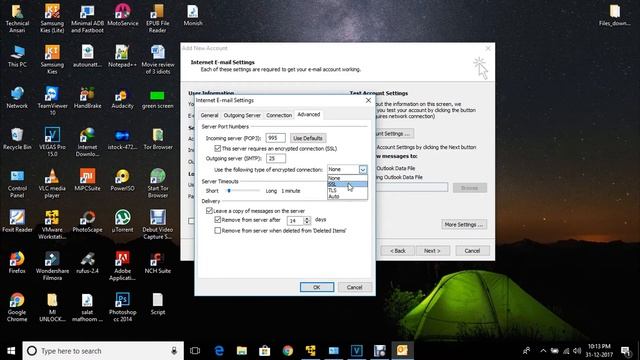Open the Connection tab

click(x=279, y=115)
